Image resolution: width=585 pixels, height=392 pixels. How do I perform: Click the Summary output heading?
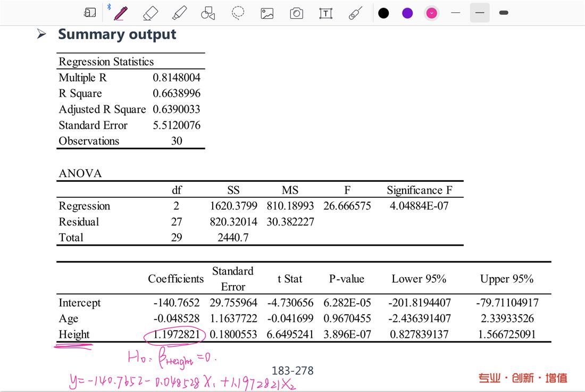117,34
